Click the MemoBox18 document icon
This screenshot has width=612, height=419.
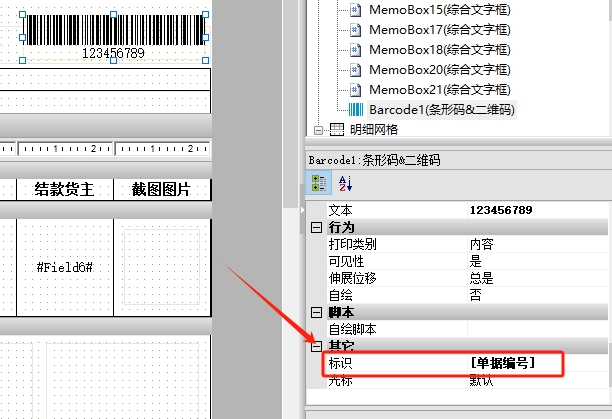point(355,50)
